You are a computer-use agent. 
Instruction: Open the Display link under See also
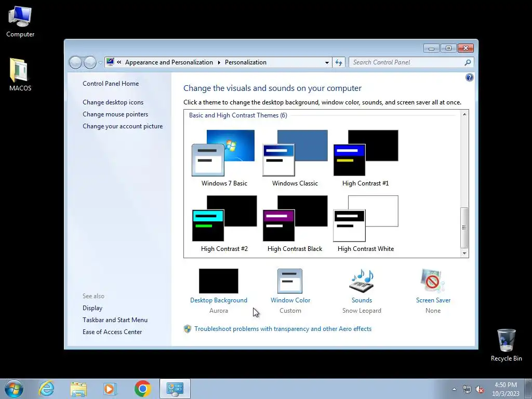[x=92, y=308]
